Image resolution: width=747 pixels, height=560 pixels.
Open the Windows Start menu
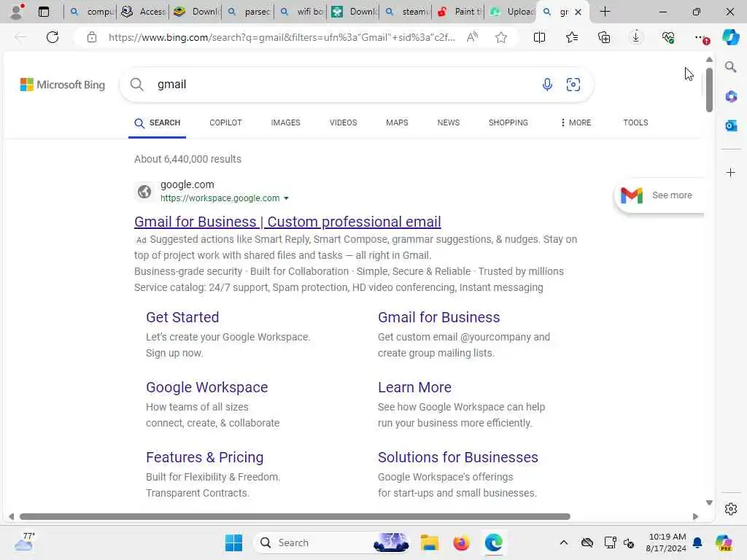233,542
